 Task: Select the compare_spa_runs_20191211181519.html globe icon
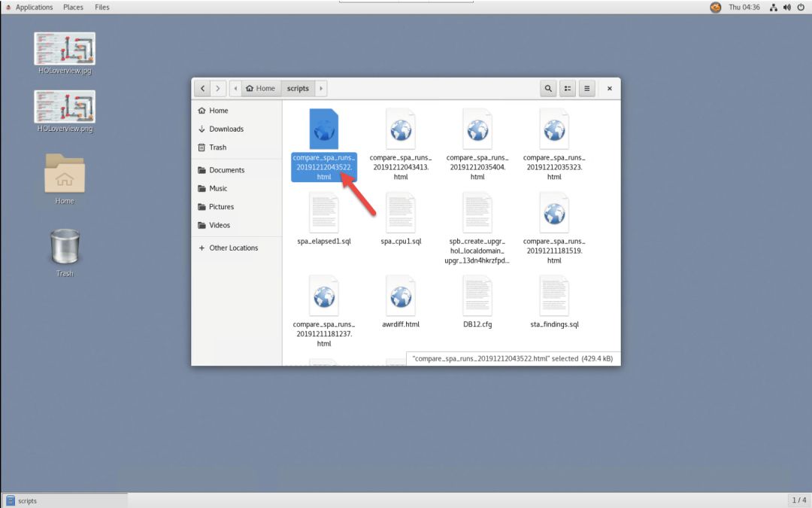pyautogui.click(x=554, y=212)
